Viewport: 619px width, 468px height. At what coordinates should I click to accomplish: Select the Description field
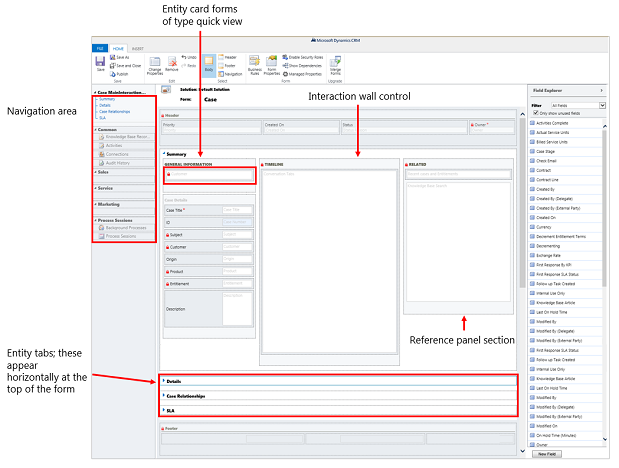pyautogui.click(x=209, y=309)
